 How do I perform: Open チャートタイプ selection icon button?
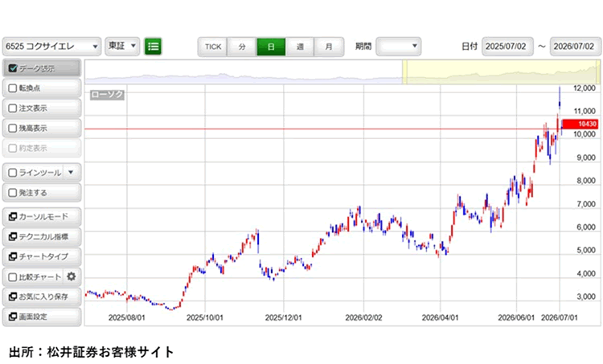click(42, 256)
